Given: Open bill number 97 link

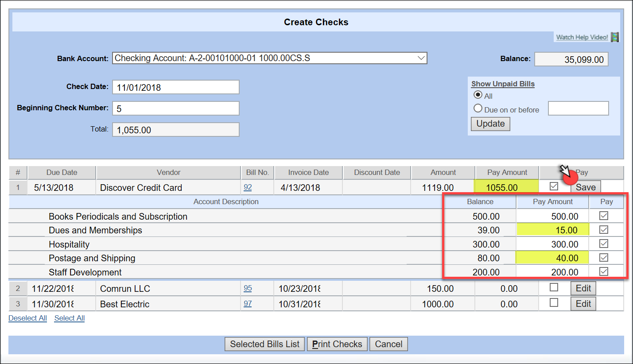Looking at the screenshot, I should 248,304.
